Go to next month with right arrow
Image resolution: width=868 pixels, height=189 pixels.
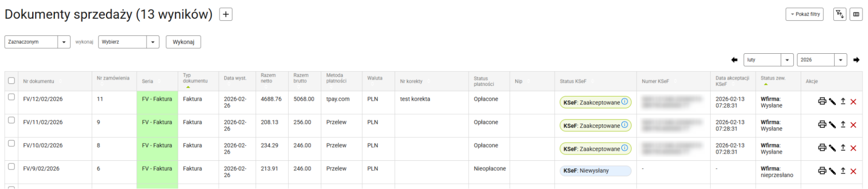[x=856, y=60]
